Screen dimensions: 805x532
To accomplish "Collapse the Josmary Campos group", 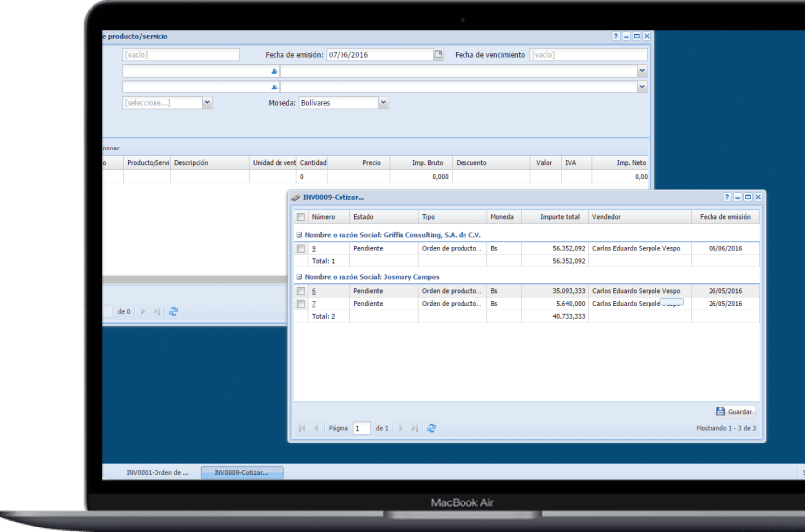I will (299, 277).
